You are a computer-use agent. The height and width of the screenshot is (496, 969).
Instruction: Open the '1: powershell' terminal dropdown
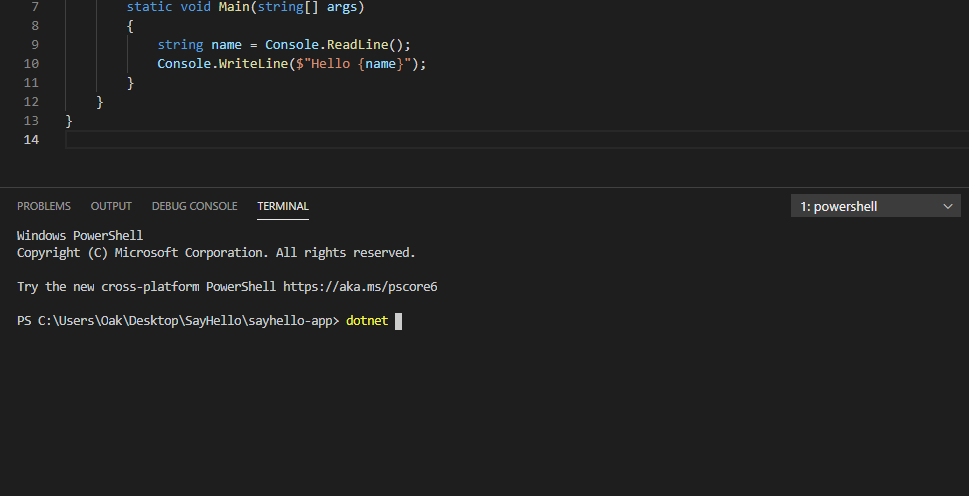click(875, 206)
